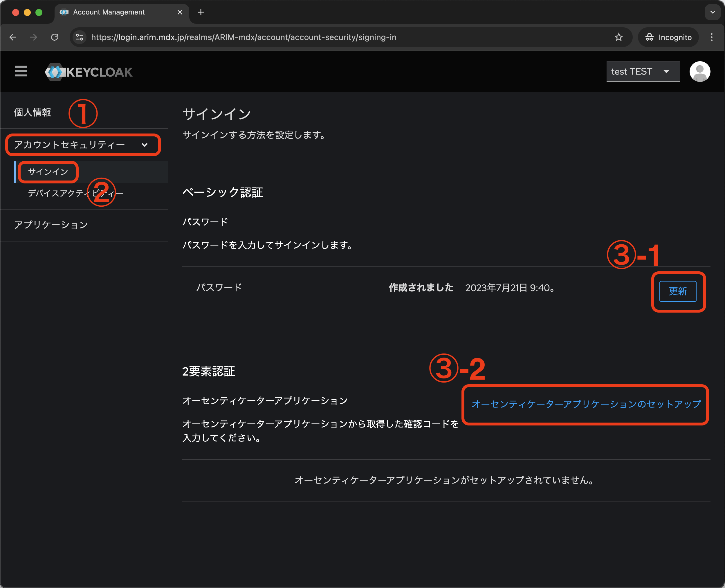This screenshot has height=588, width=725.
Task: Open a new browser tab
Action: click(x=201, y=12)
